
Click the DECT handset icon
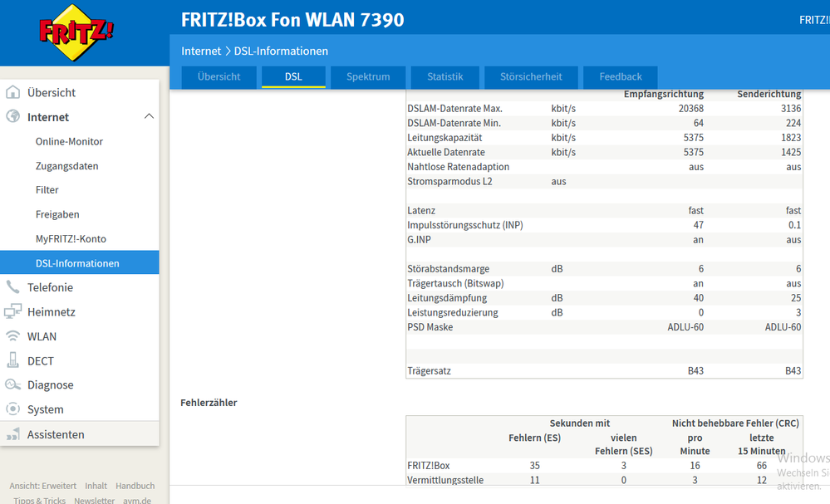[x=12, y=360]
